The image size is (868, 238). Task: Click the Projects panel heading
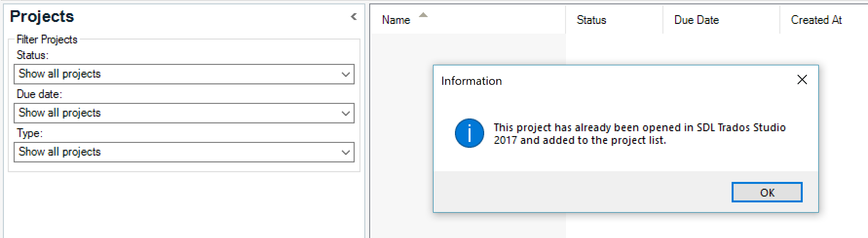[42, 17]
